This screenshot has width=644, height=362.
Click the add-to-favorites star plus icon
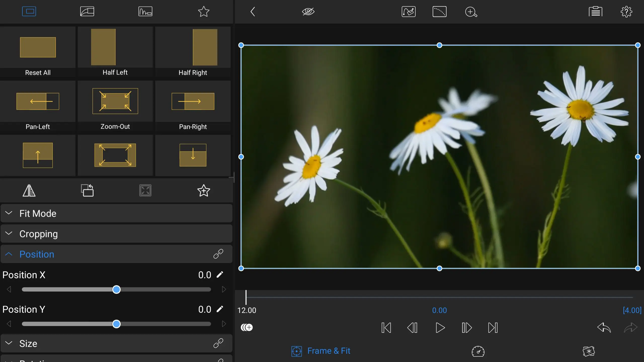pos(204,190)
